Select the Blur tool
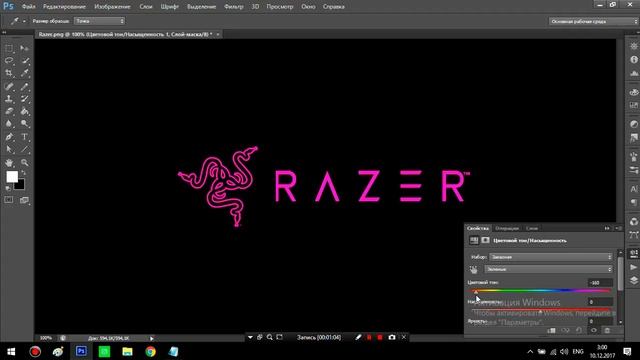Screen dimensions: 640x360 click(x=9, y=123)
